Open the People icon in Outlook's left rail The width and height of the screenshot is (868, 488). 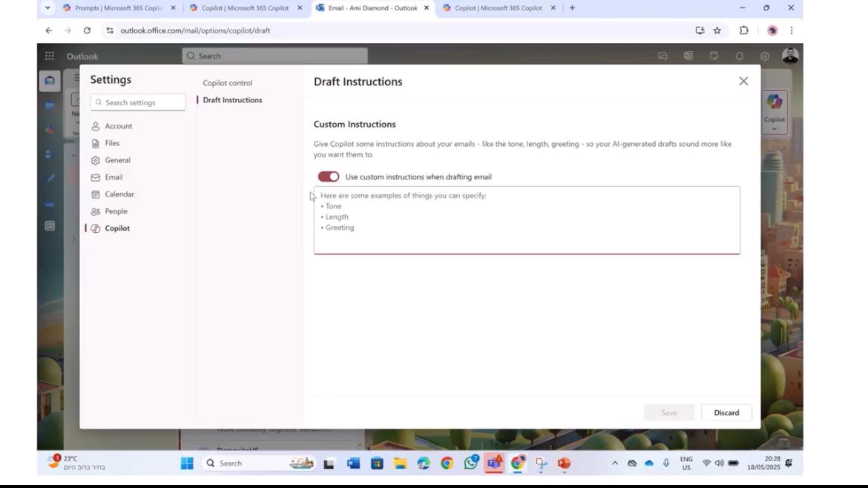(50, 154)
